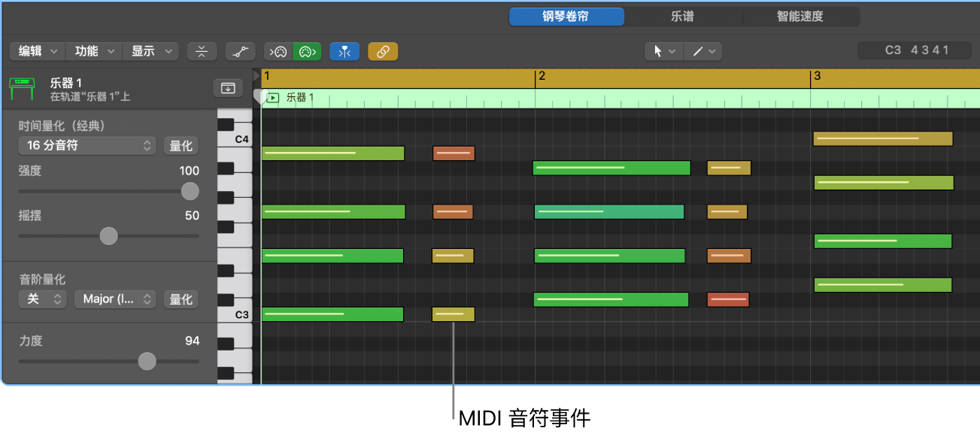Expand the pointer tool chevron menu
980x434 pixels.
pyautogui.click(x=672, y=51)
